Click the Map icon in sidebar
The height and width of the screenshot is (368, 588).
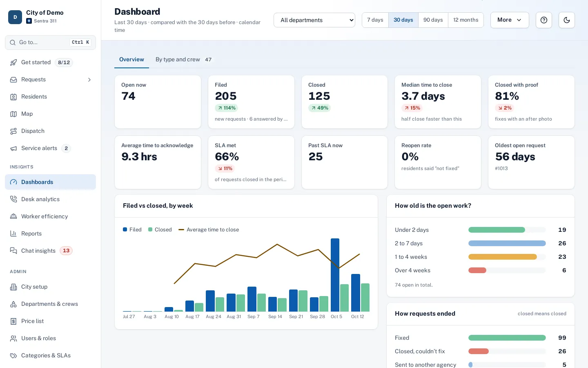[x=13, y=114]
